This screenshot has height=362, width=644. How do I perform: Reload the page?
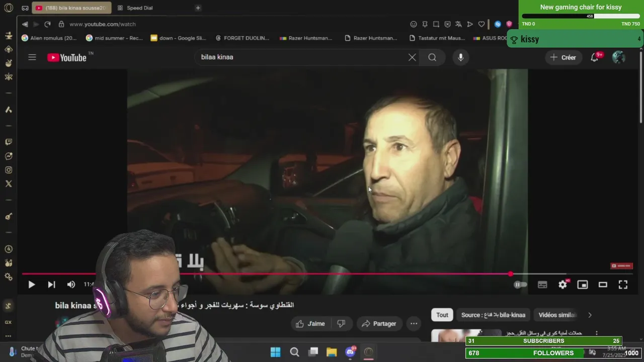tap(47, 24)
